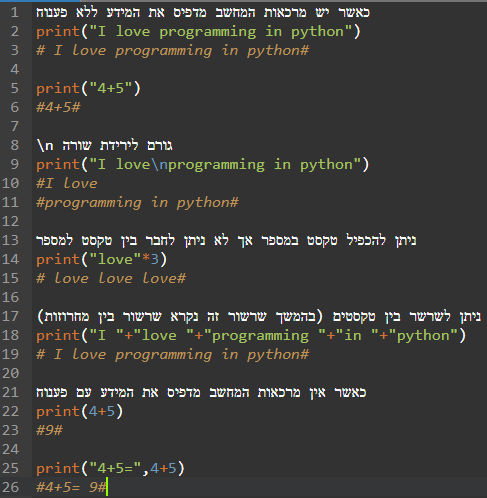The image size is (487, 498).
Task: Click the 4+5 expression on line 22
Action: tap(102, 412)
